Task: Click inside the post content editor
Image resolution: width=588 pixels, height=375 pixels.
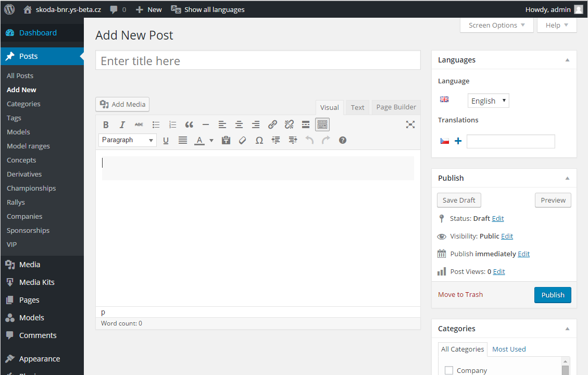Action: pyautogui.click(x=258, y=228)
